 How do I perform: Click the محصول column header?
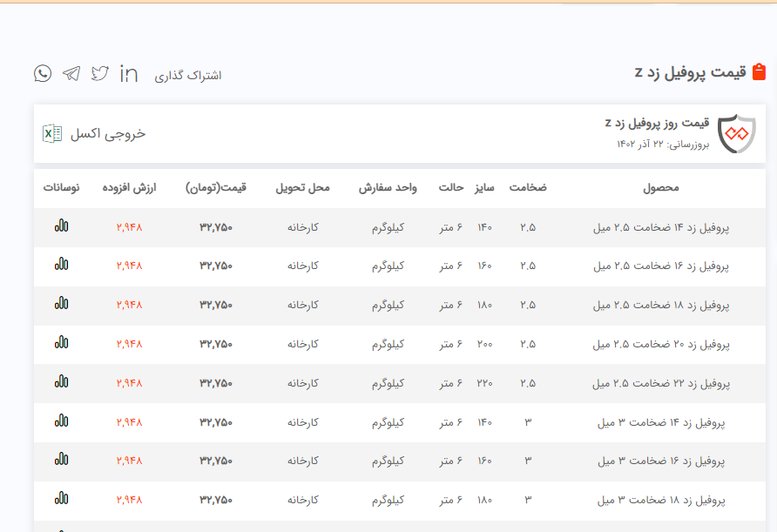pos(660,187)
